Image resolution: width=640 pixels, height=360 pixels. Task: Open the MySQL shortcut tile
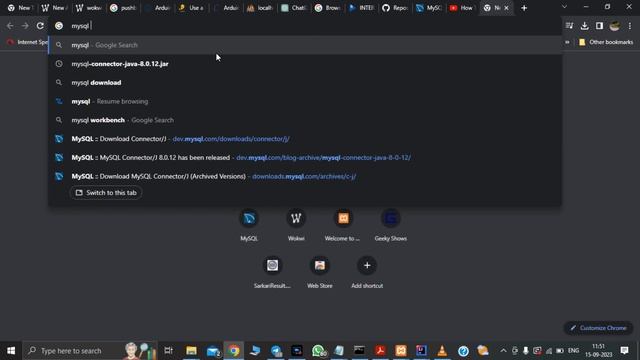click(249, 225)
